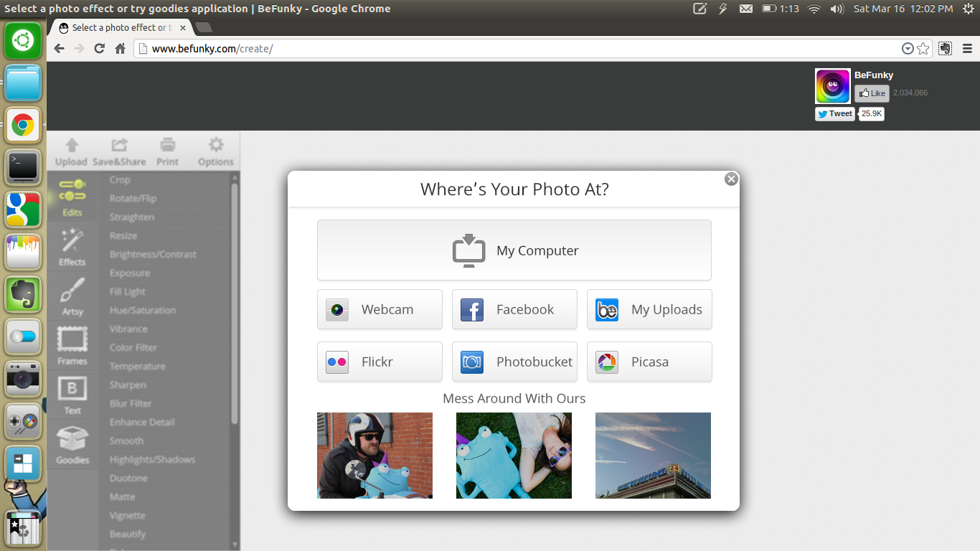
Task: Bookmark this page with star icon
Action: click(923, 49)
